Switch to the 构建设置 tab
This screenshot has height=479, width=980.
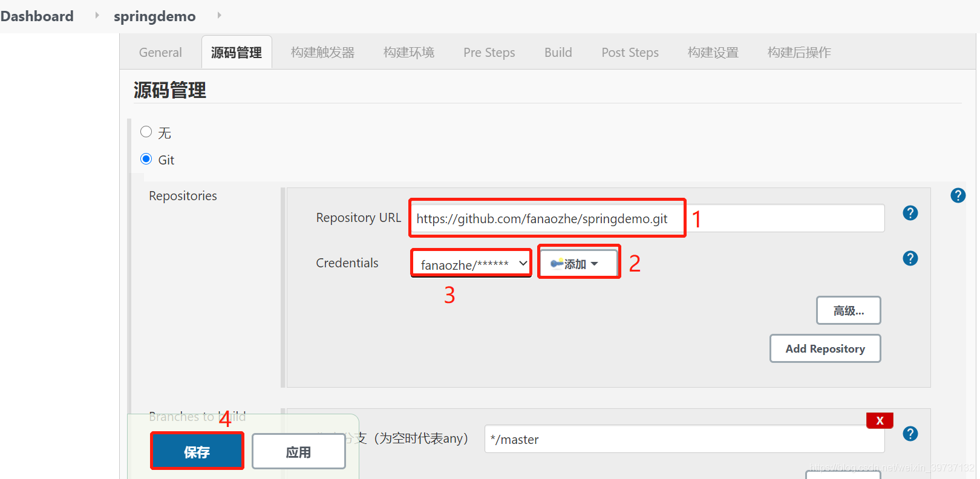(x=713, y=53)
